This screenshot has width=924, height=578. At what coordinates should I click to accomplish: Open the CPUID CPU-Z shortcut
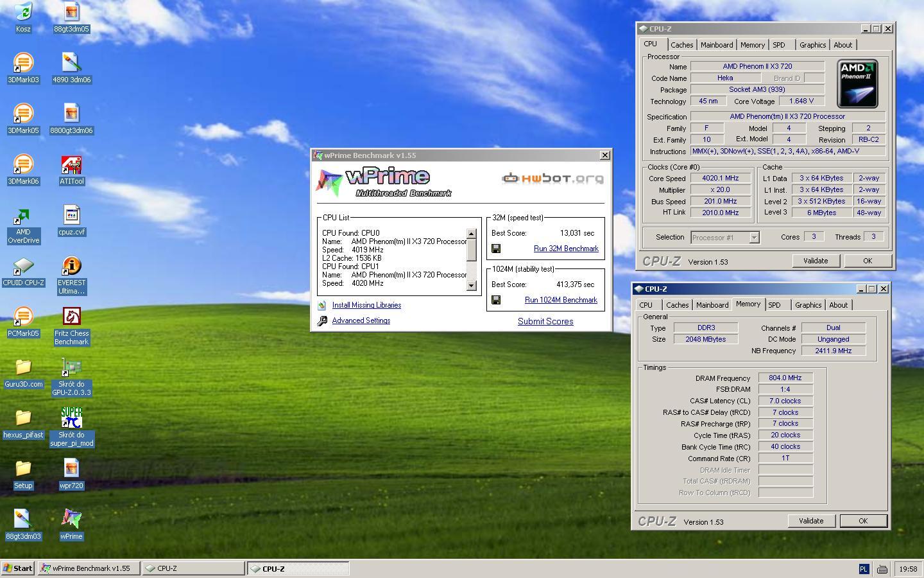tap(23, 270)
